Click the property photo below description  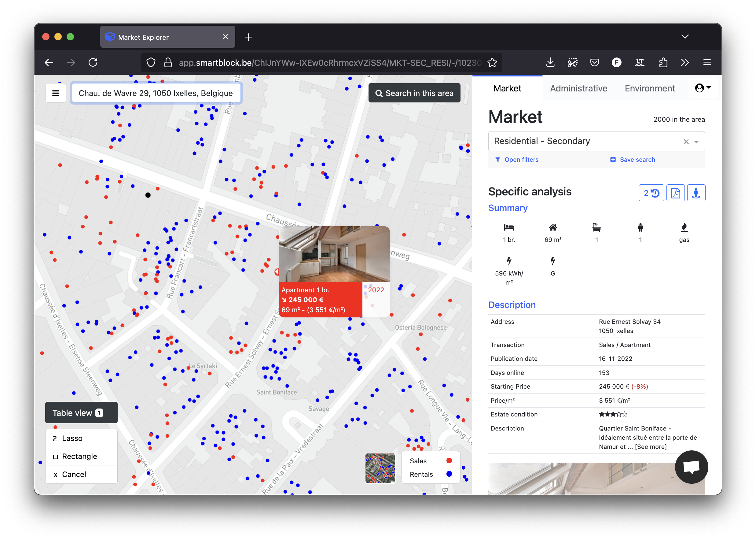596,478
